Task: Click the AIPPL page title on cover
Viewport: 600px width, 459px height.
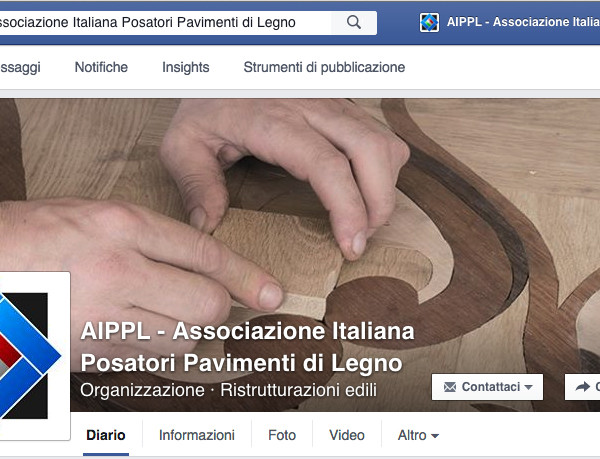Action: pos(247,347)
